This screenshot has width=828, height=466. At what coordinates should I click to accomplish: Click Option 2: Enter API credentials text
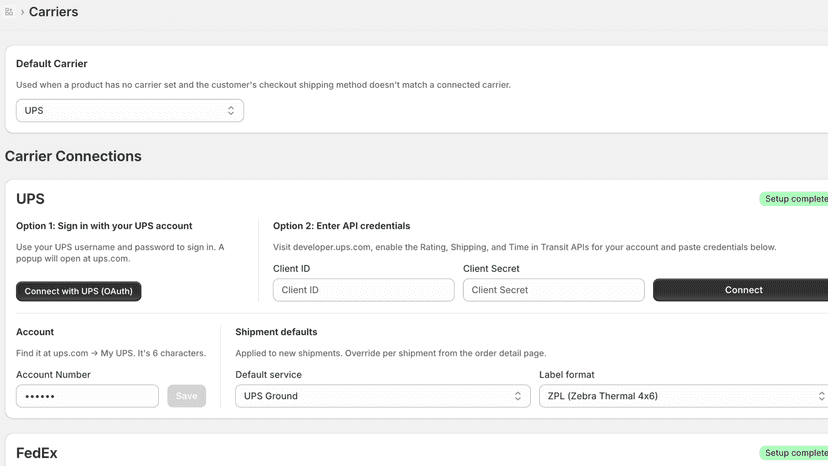click(x=341, y=226)
